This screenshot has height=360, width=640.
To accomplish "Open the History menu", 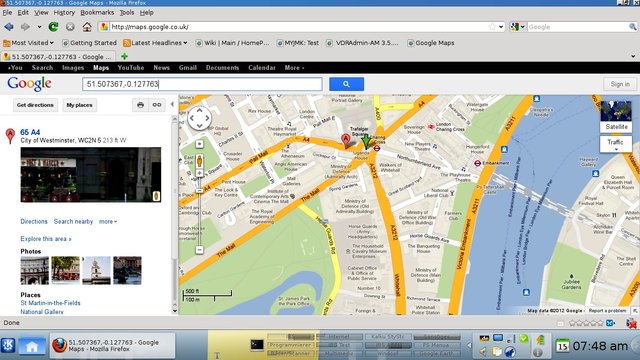I will 64,13.
